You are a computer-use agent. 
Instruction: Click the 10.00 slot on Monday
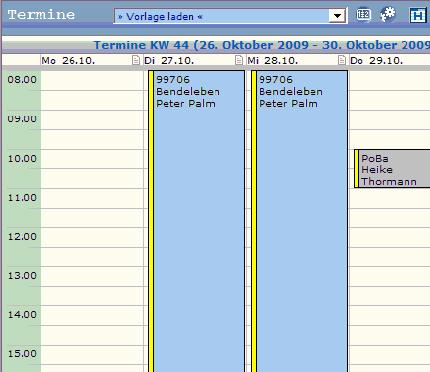pyautogui.click(x=92, y=159)
